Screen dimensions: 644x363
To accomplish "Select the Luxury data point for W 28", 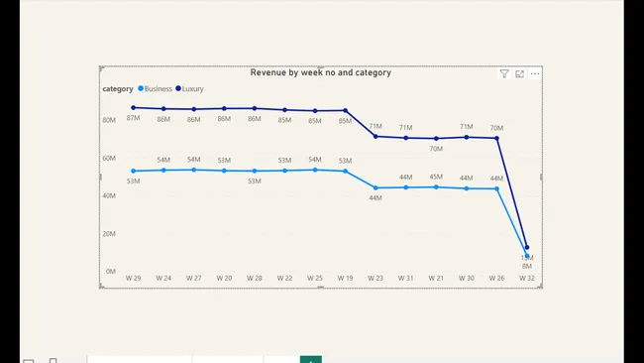I will click(255, 108).
